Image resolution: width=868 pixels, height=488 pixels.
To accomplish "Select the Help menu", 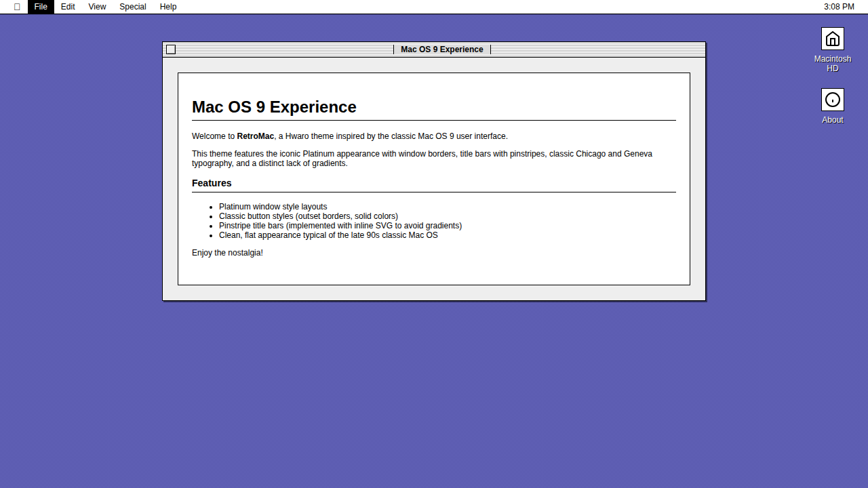I will pyautogui.click(x=168, y=7).
